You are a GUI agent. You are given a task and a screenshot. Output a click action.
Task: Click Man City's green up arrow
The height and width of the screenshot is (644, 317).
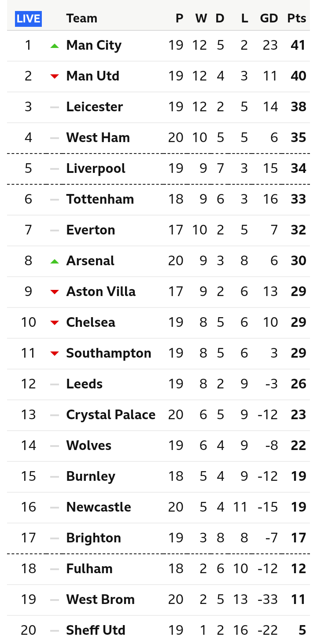click(55, 45)
